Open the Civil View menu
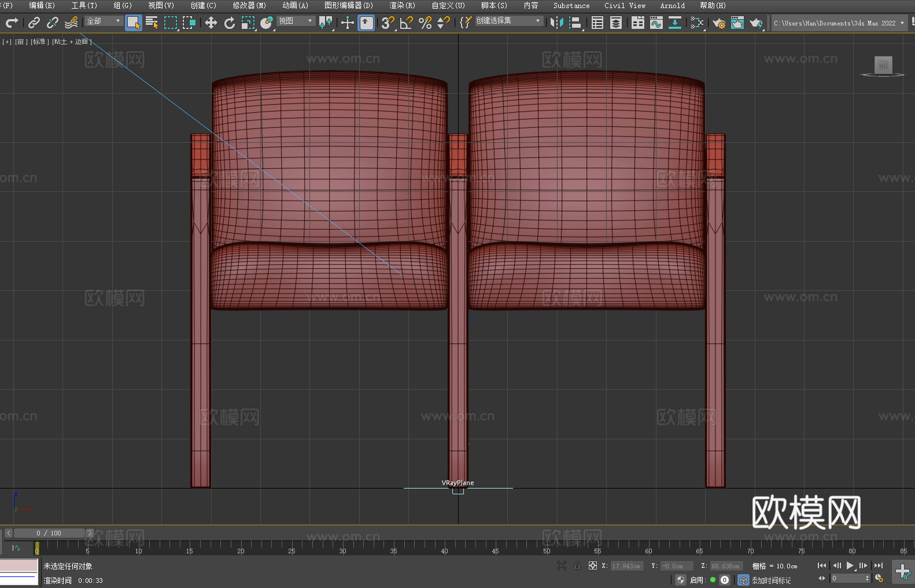This screenshot has width=915, height=588. point(625,5)
